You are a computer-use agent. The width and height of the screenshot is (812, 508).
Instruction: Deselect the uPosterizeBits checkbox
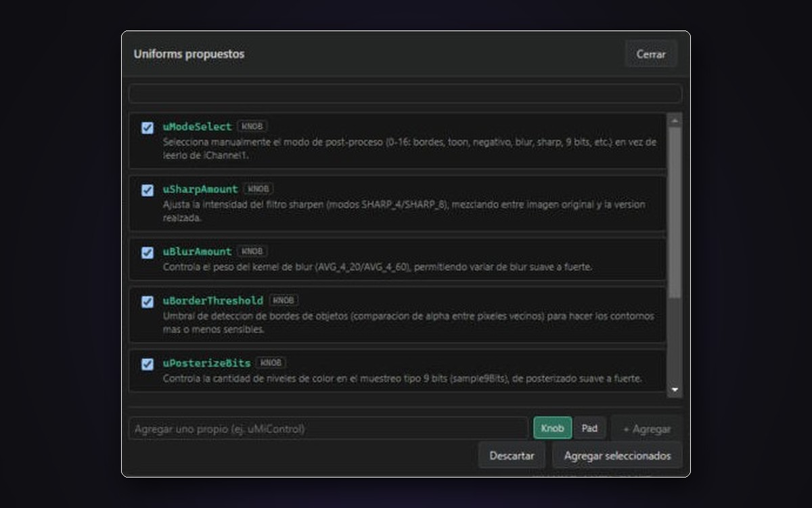tap(148, 364)
